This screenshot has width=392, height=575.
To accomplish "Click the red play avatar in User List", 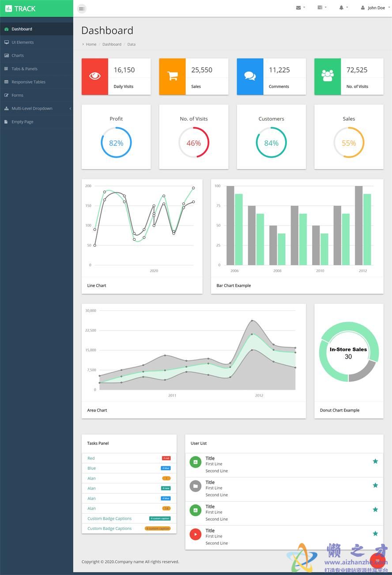I will [x=195, y=534].
